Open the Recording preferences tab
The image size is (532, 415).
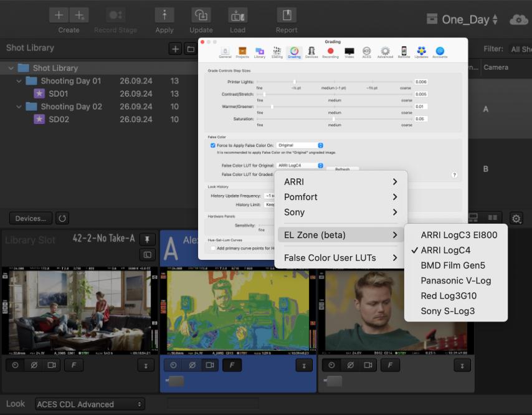click(x=330, y=52)
